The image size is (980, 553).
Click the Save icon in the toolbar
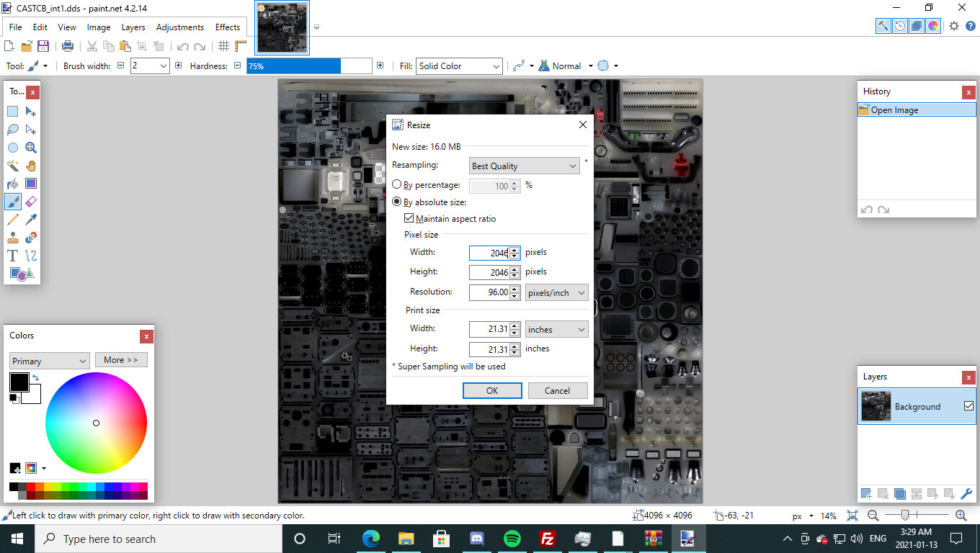pyautogui.click(x=43, y=46)
